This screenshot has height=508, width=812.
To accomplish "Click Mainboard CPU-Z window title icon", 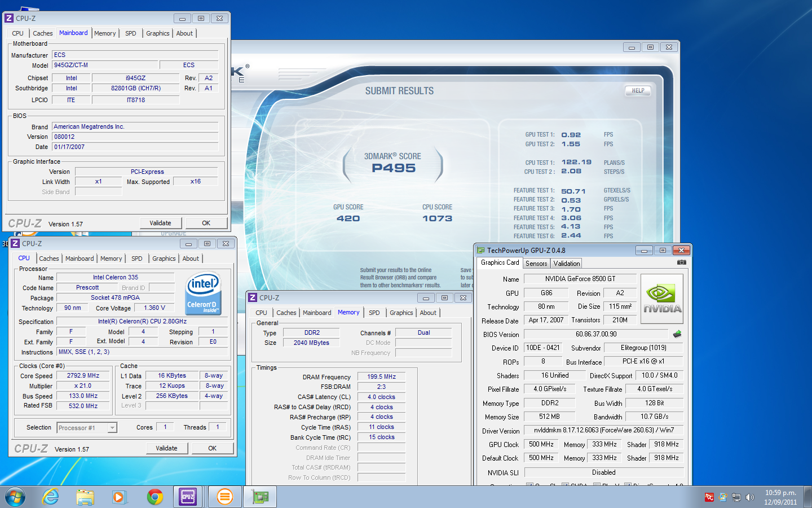I will tap(9, 18).
